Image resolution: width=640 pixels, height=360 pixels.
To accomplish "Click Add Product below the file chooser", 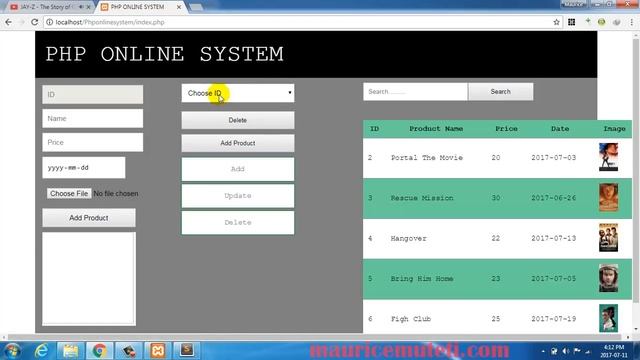I will click(x=89, y=218).
